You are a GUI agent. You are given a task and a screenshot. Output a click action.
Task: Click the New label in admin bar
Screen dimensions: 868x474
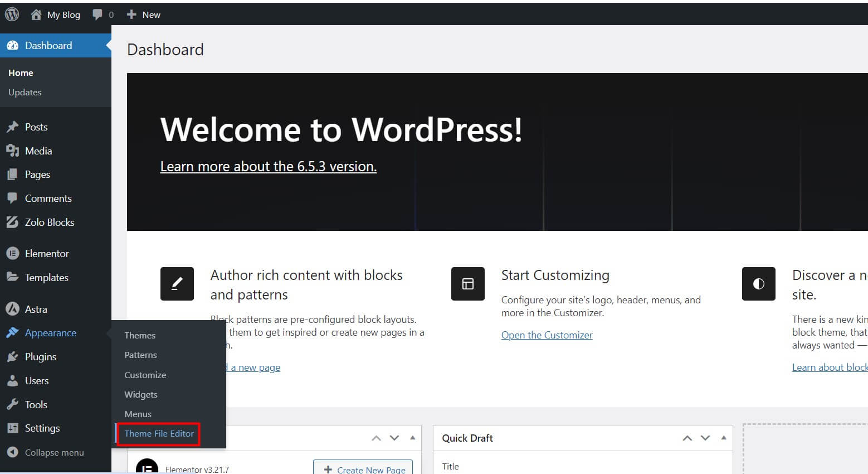point(152,14)
